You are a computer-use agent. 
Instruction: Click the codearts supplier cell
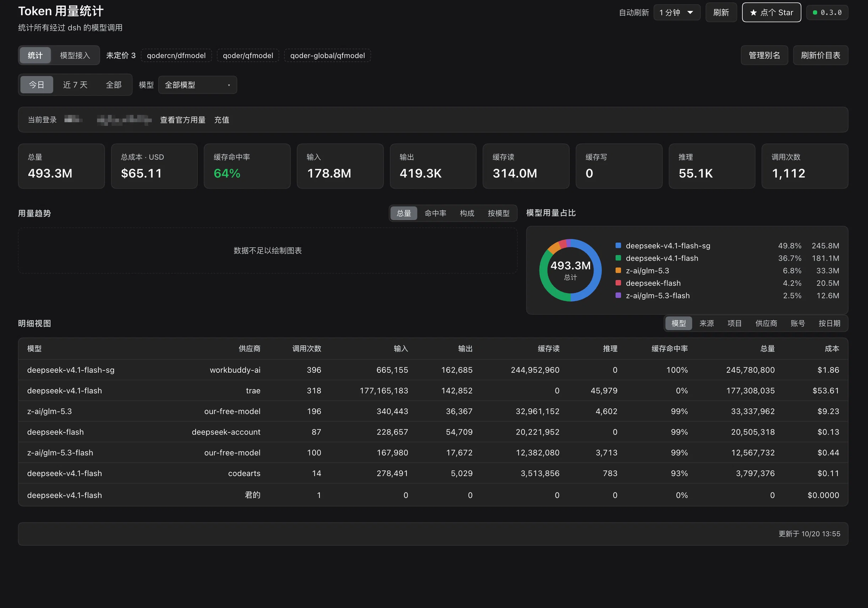(x=244, y=474)
